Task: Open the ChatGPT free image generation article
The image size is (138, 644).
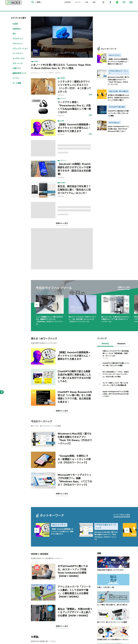Action: 74,376
